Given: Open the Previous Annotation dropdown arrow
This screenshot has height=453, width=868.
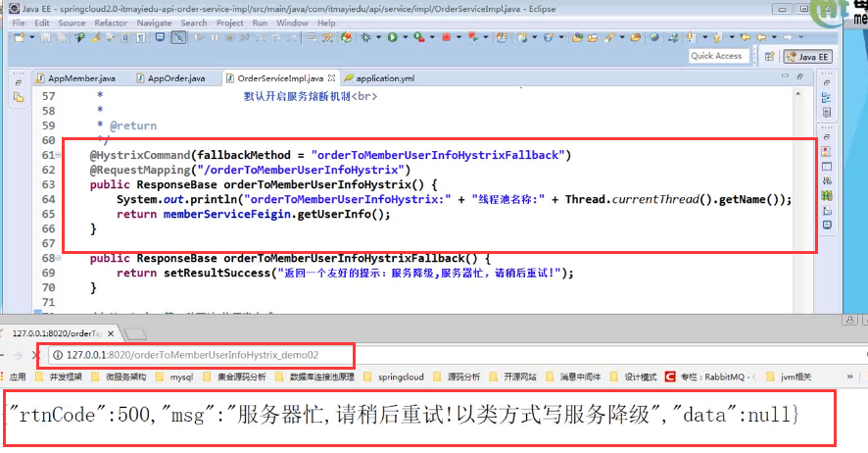Looking at the screenshot, I should coord(732,37).
